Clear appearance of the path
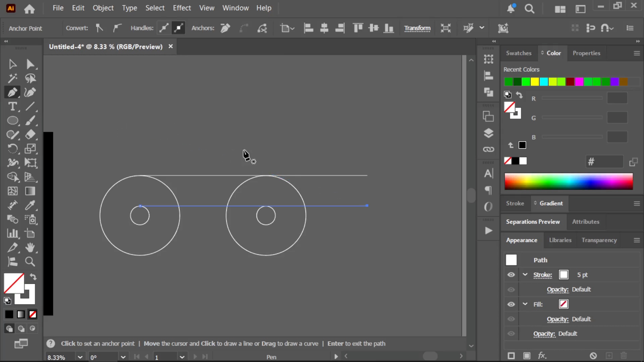The image size is (644, 362). [x=593, y=356]
